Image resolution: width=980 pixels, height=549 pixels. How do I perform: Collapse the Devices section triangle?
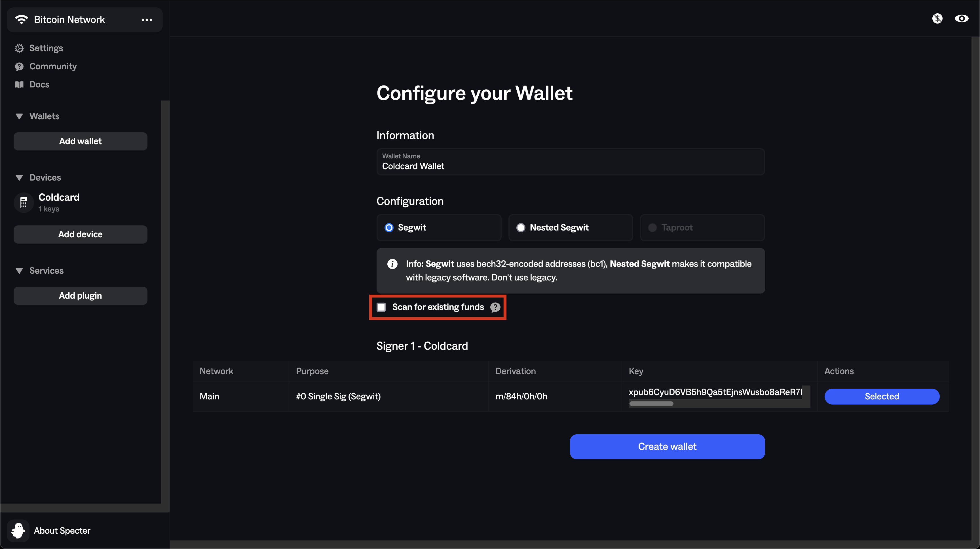click(x=19, y=178)
